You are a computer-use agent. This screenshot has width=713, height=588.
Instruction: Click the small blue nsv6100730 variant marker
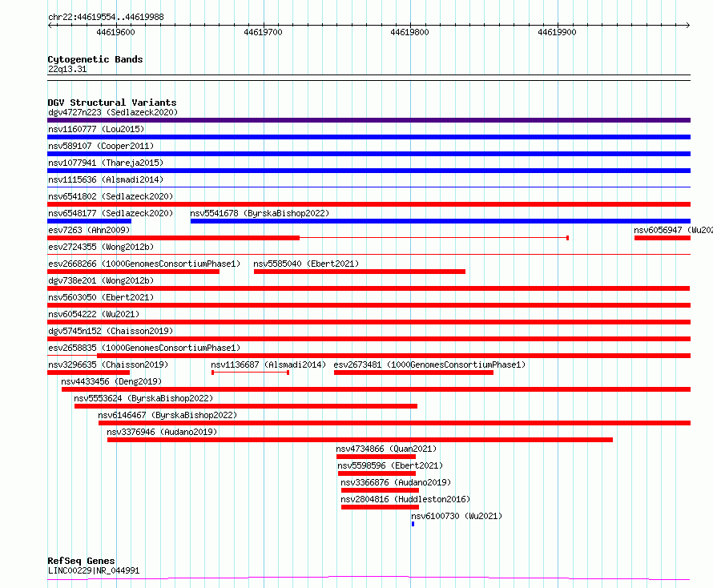pos(413,524)
